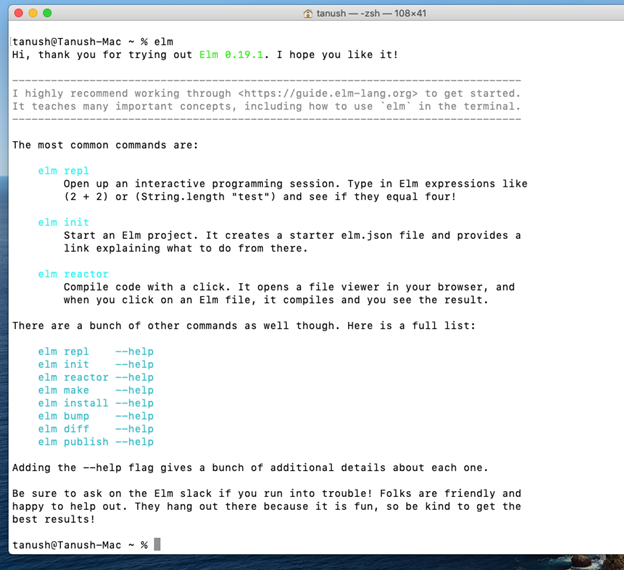Click the 'link explaining what to do' line
Image resolution: width=624 pixels, height=570 pixels.
coord(186,248)
